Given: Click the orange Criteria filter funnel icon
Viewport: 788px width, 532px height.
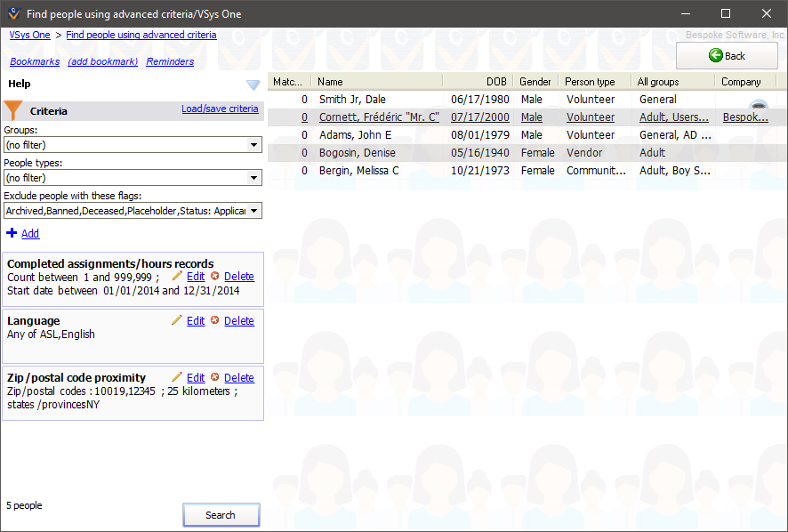Looking at the screenshot, I should pos(15,110).
